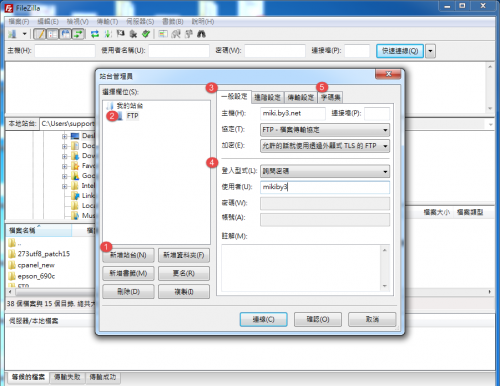500x386 pixels.
Task: Toggle the message log display
Action: point(40,34)
